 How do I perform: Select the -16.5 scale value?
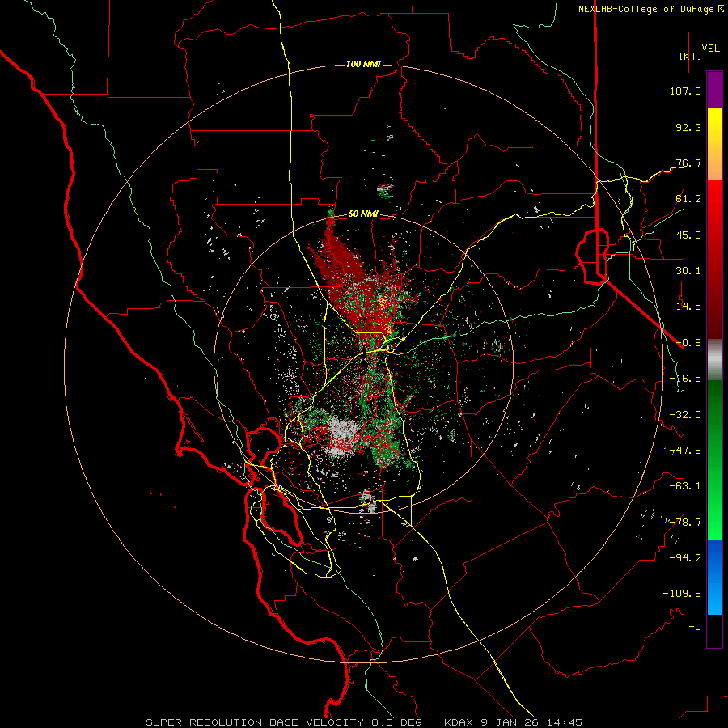pyautogui.click(x=685, y=379)
